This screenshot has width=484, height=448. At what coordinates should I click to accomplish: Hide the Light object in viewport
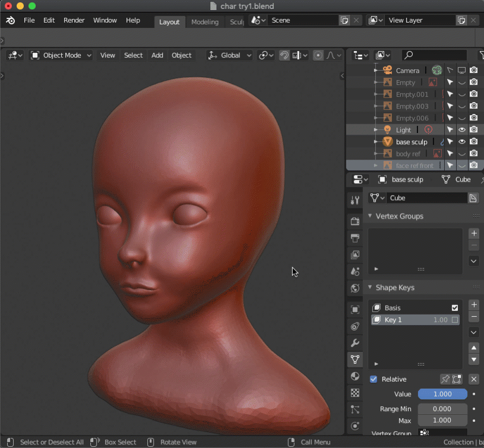[461, 130]
